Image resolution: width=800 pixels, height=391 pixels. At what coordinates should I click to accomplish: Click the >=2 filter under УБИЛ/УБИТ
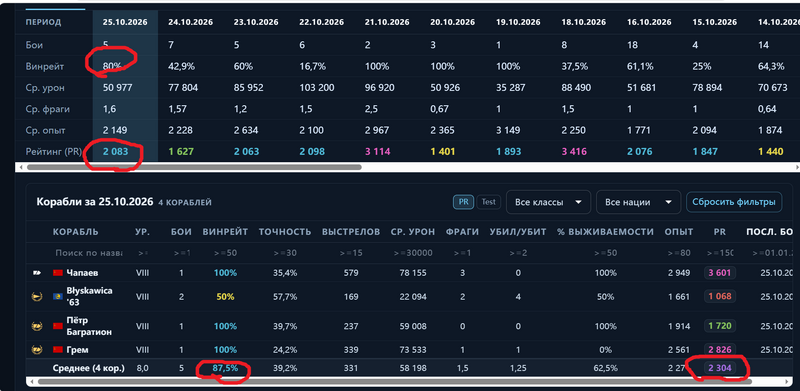518,253
